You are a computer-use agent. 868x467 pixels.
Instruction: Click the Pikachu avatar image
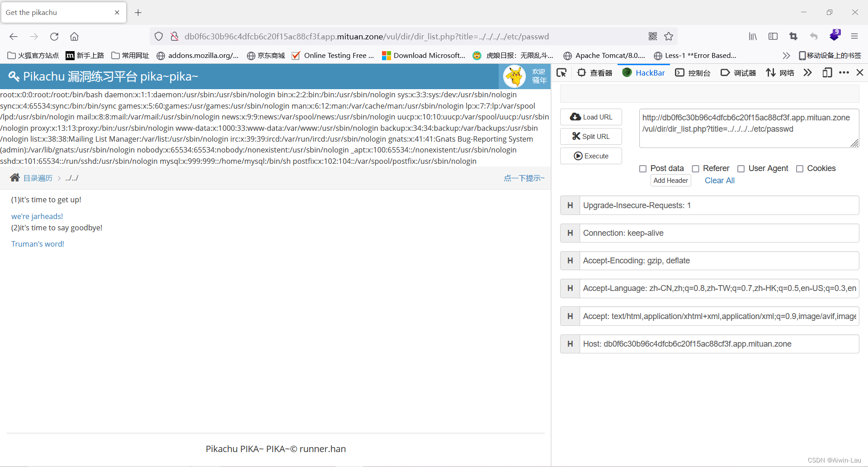(x=514, y=76)
